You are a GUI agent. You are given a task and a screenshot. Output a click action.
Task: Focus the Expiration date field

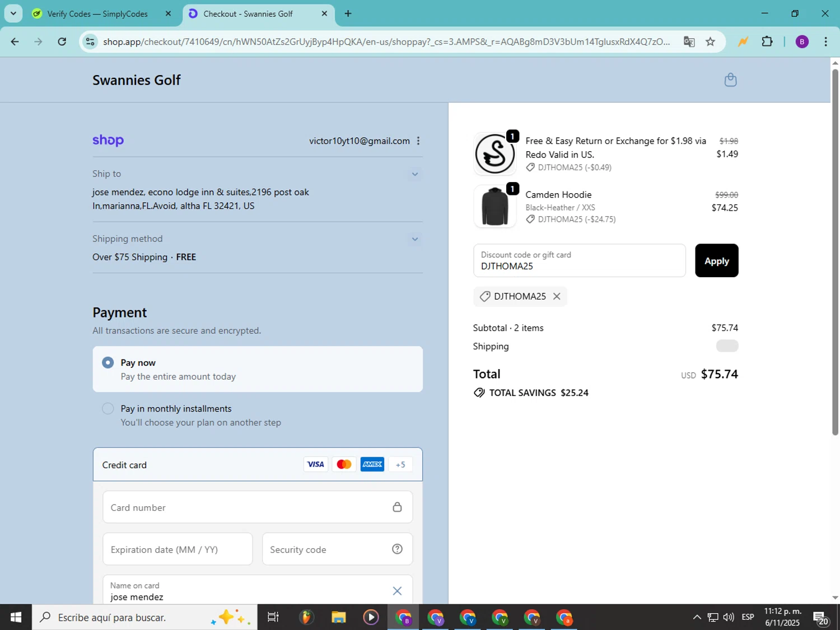point(178,549)
